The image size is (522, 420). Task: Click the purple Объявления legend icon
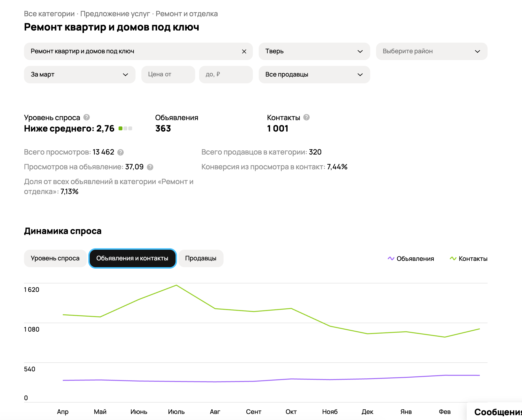[x=391, y=258]
